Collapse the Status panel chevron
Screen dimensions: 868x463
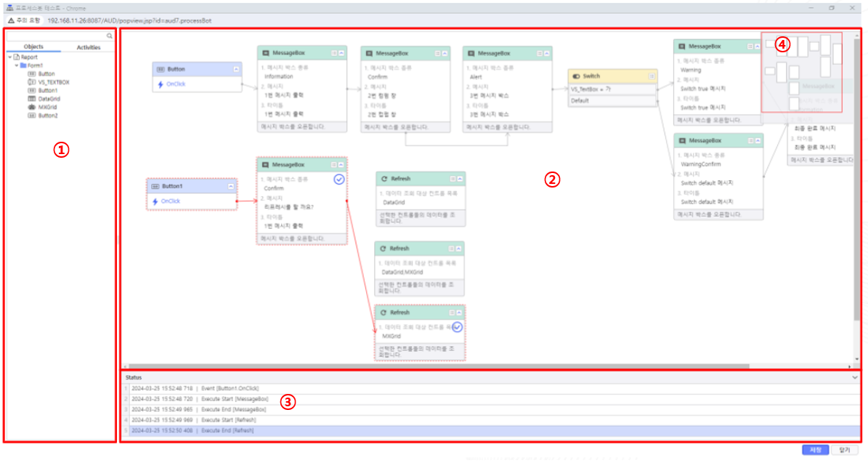[855, 378]
